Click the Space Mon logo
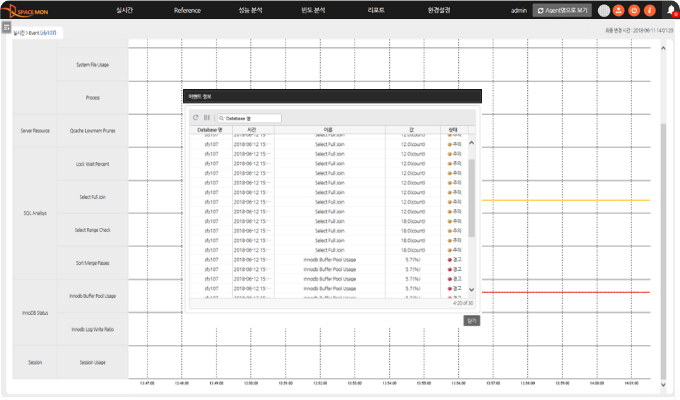This screenshot has height=400, width=680. pos(31,10)
